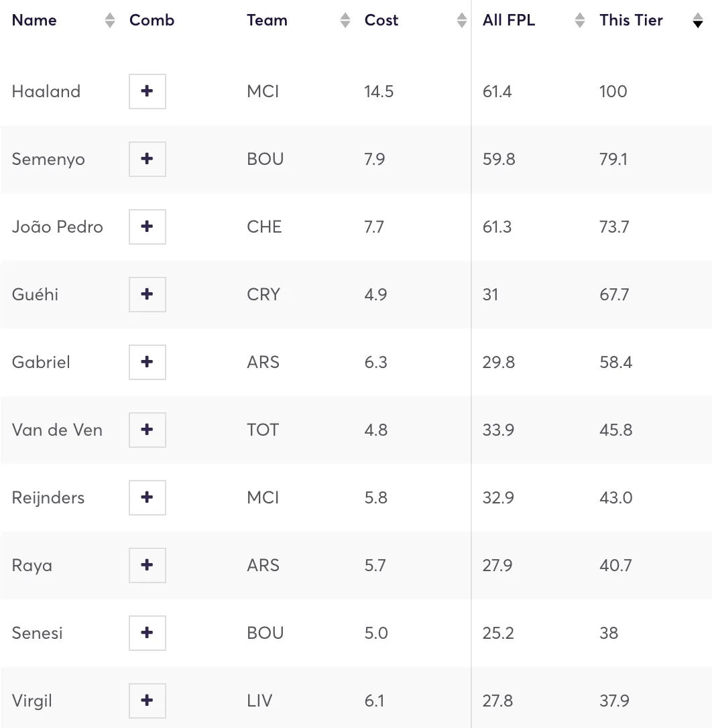Screen dimensions: 712x728
Task: Select the This Tier column header label
Action: pyautogui.click(x=631, y=20)
